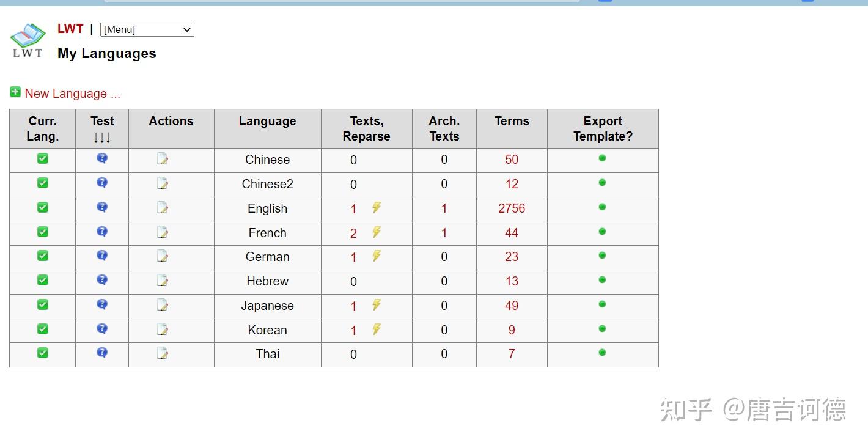Screen dimensions: 868x445
Task: Click the green plus New Language icon
Action: pyautogui.click(x=15, y=92)
